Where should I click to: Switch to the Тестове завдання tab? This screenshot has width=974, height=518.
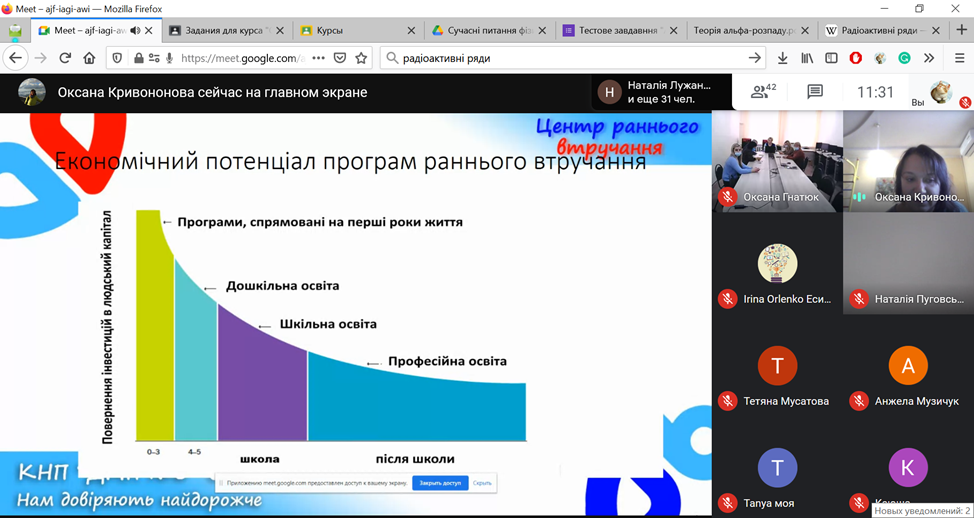[620, 31]
